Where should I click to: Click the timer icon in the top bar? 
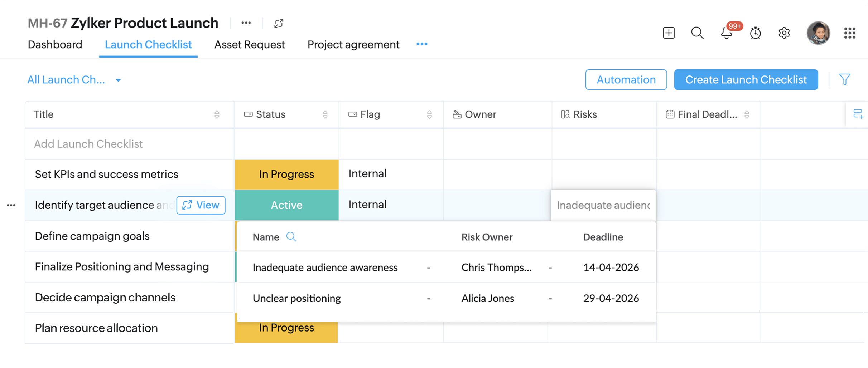(755, 33)
